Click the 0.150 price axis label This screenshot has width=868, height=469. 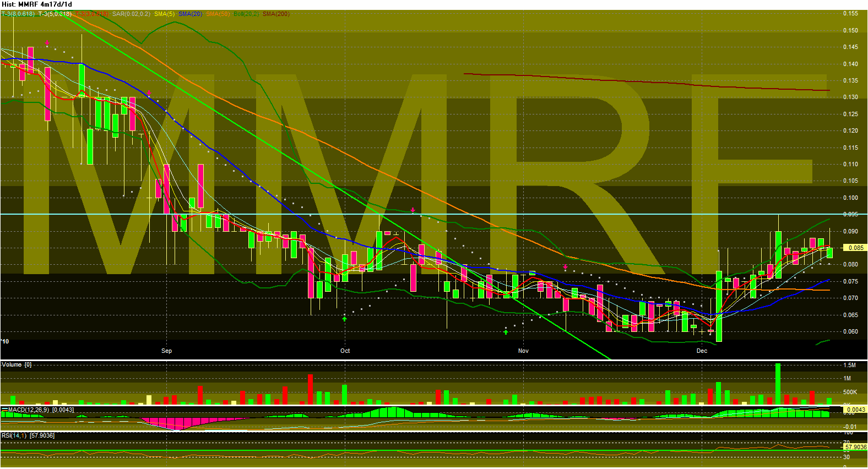[x=850, y=30]
